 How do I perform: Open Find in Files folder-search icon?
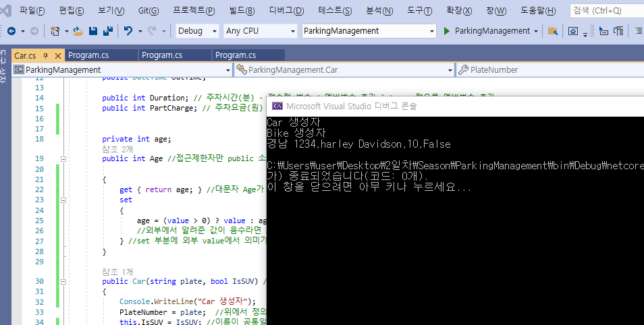point(553,31)
